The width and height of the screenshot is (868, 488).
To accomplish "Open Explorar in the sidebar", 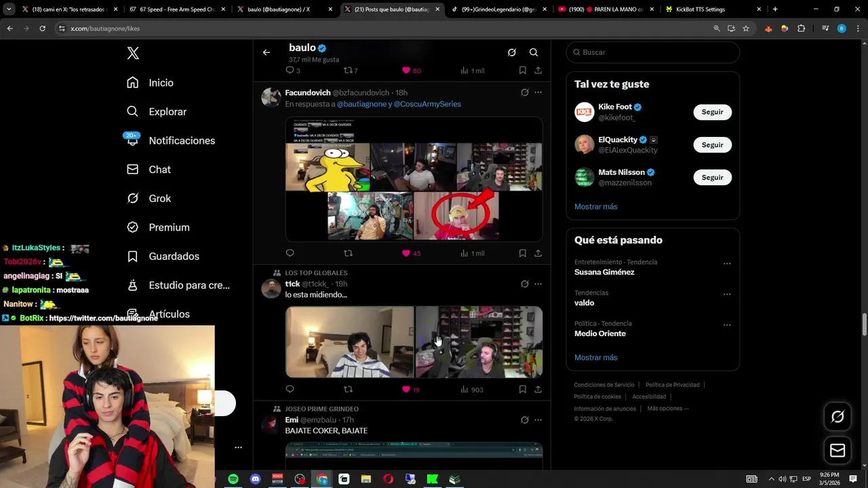I will click(x=157, y=112).
